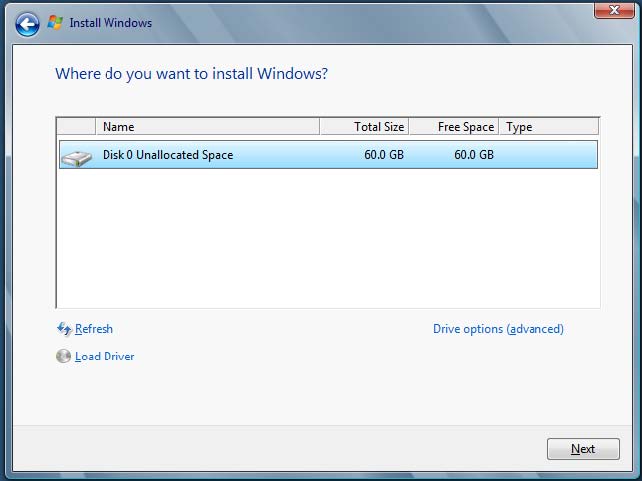
Task: Click the Windows flag icon in title bar
Action: tap(56, 22)
